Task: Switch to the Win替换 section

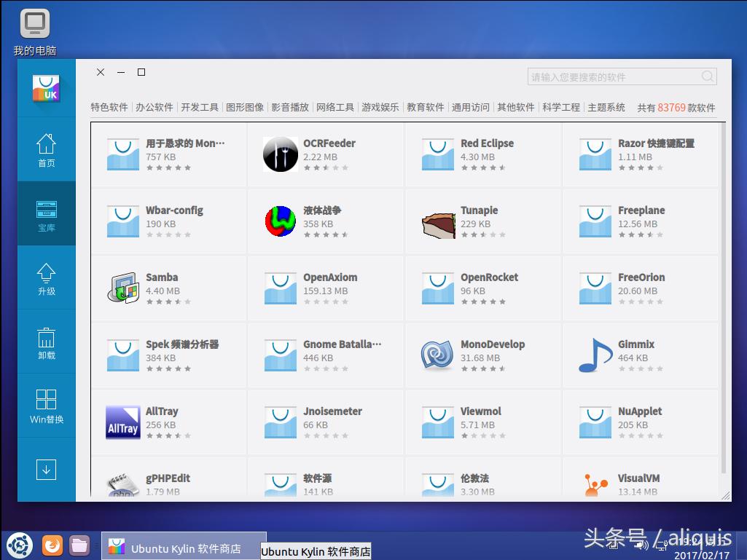Action: coord(46,406)
